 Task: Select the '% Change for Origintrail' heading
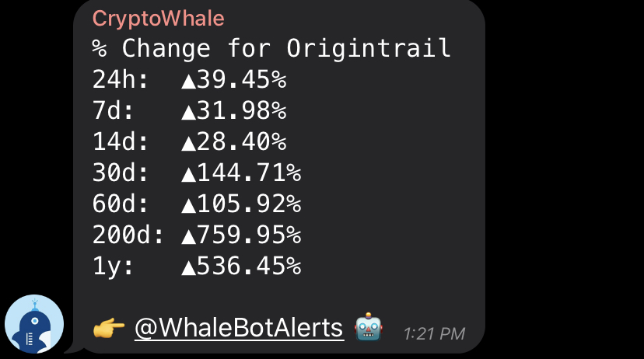pyautogui.click(x=271, y=48)
